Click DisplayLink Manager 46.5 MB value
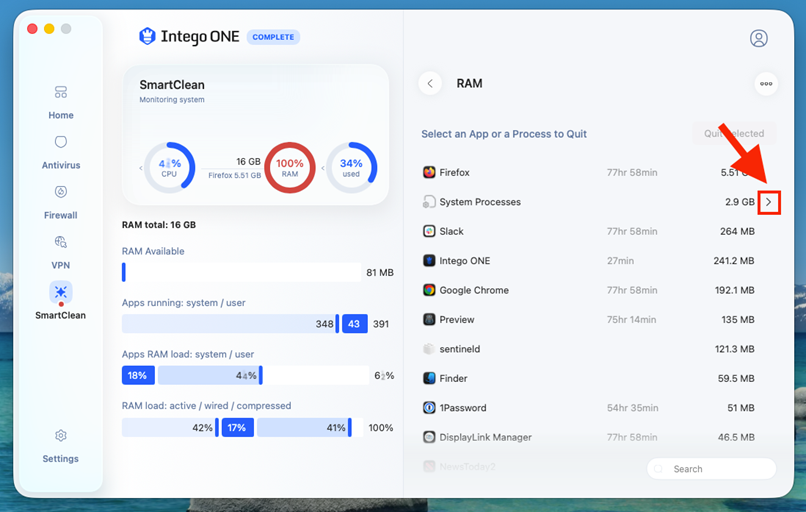This screenshot has height=512, width=806. coord(736,437)
